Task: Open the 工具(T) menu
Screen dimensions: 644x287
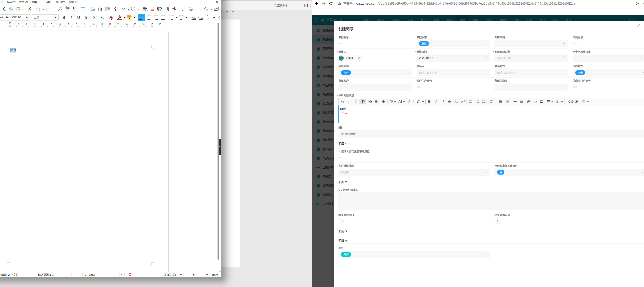Action: pyautogui.click(x=48, y=2)
